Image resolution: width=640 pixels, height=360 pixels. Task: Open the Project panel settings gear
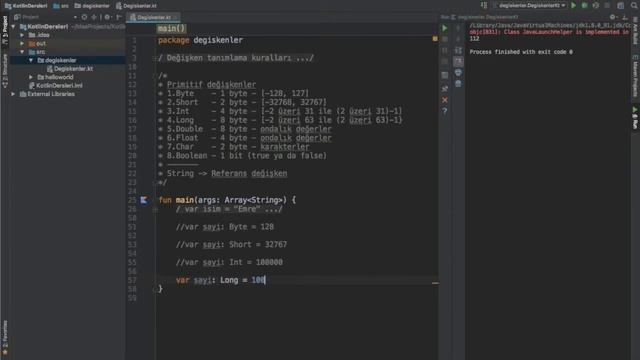coord(107,17)
